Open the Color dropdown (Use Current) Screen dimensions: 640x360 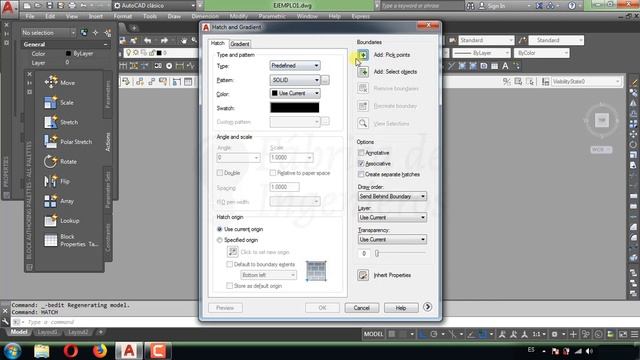coord(295,93)
